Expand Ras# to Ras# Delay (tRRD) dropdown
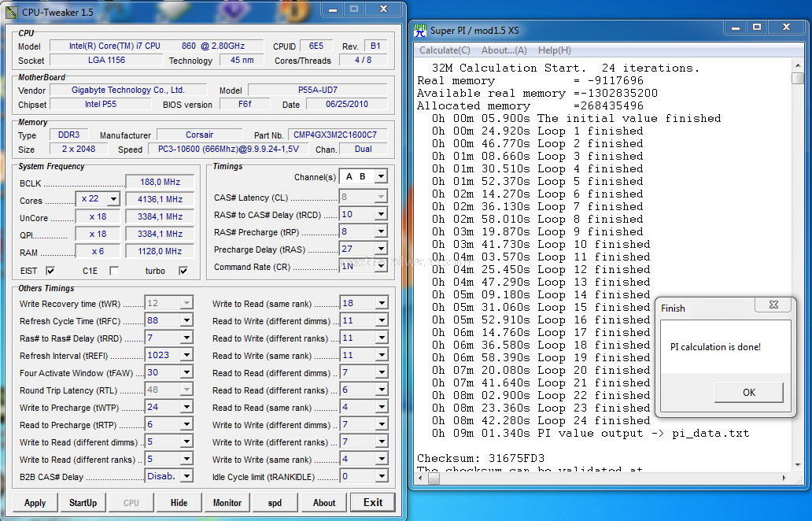The width and height of the screenshot is (812, 521). coord(186,338)
